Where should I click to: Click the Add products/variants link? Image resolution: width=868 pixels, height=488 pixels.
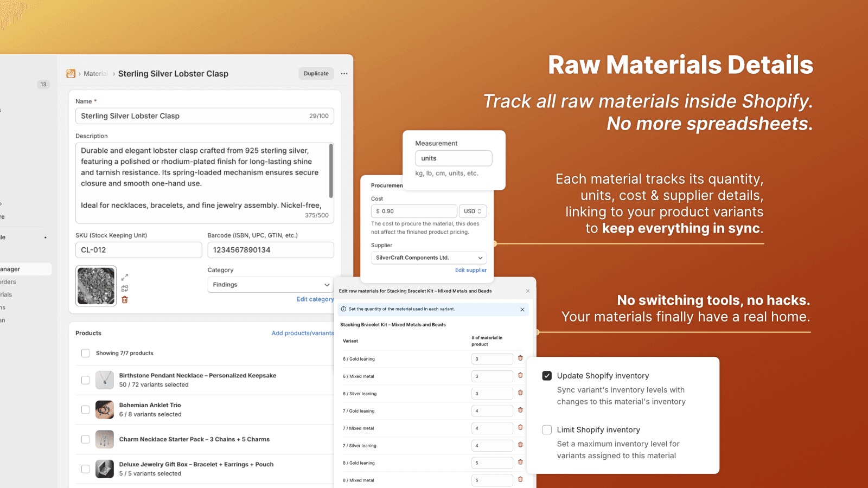point(302,333)
